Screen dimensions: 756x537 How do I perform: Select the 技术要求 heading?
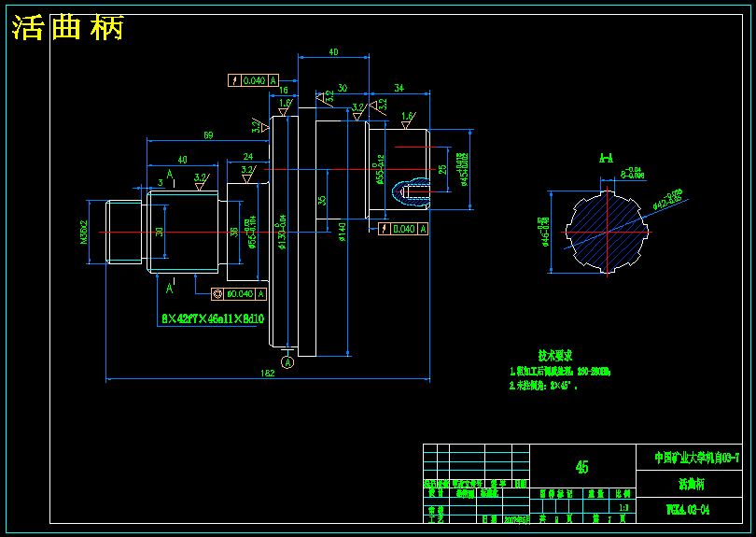(x=555, y=356)
